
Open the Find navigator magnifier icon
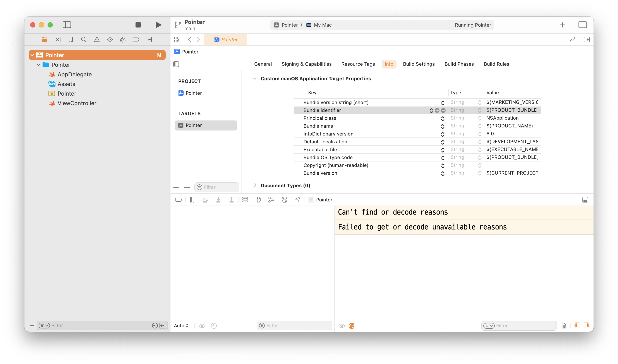pyautogui.click(x=84, y=39)
